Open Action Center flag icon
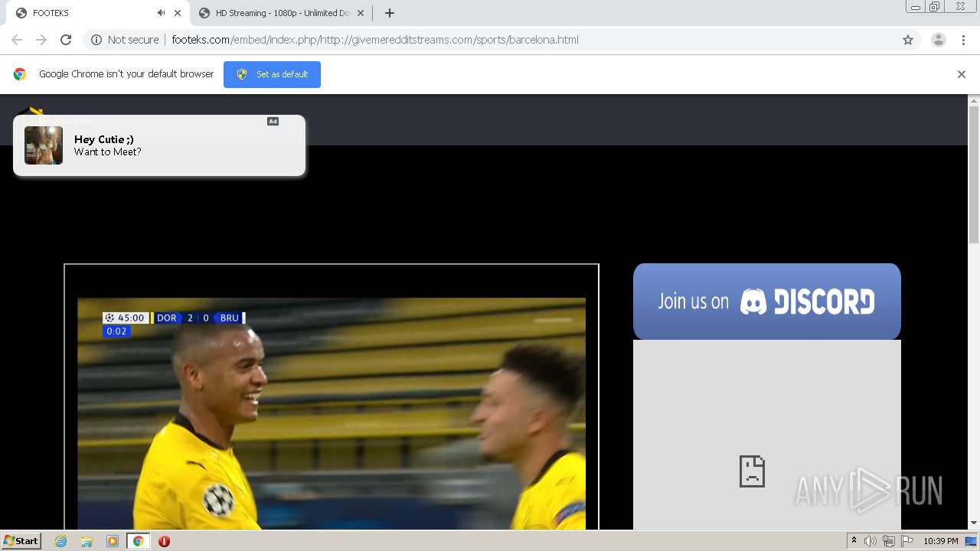 [x=907, y=541]
